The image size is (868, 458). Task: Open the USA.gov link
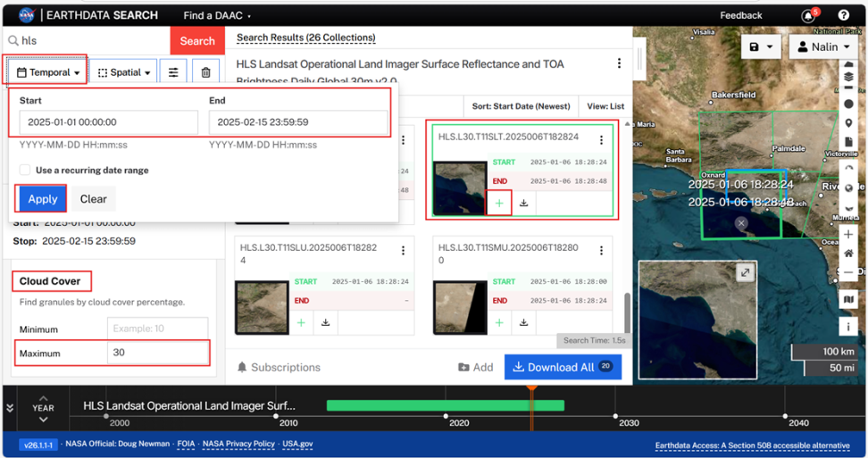pos(298,444)
